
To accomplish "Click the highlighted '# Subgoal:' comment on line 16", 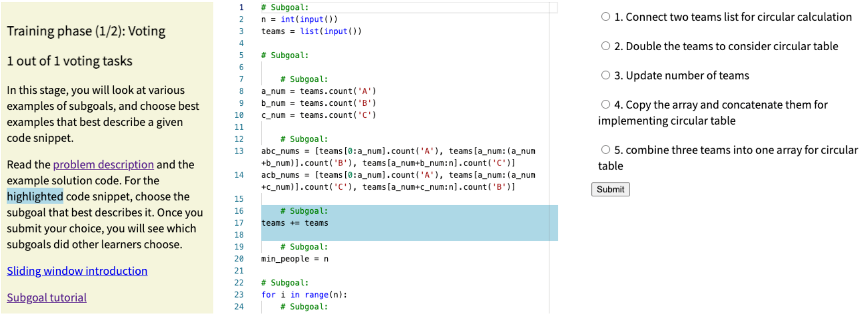I will [x=304, y=211].
